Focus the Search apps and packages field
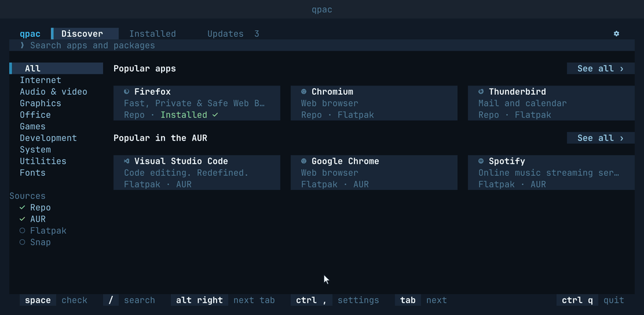 click(x=322, y=45)
